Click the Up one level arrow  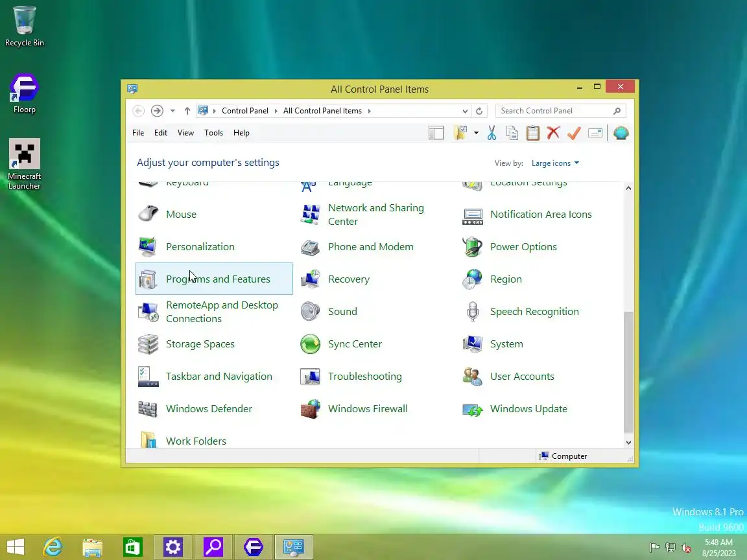pyautogui.click(x=187, y=111)
